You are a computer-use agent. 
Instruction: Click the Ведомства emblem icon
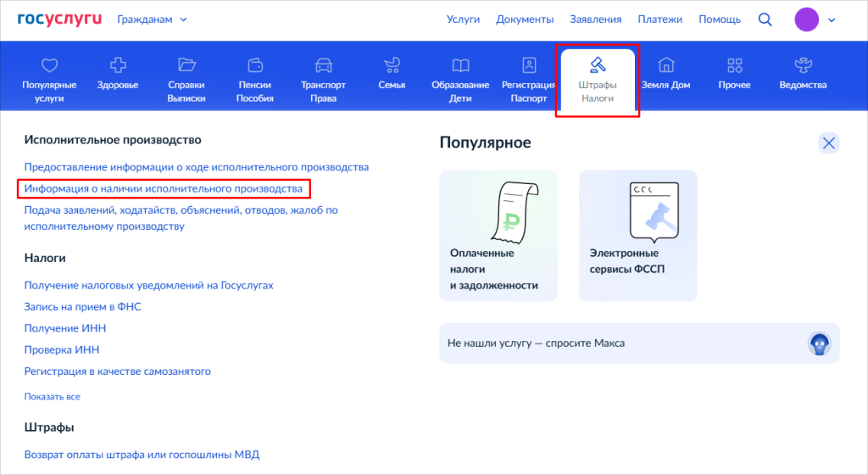pyautogui.click(x=803, y=66)
